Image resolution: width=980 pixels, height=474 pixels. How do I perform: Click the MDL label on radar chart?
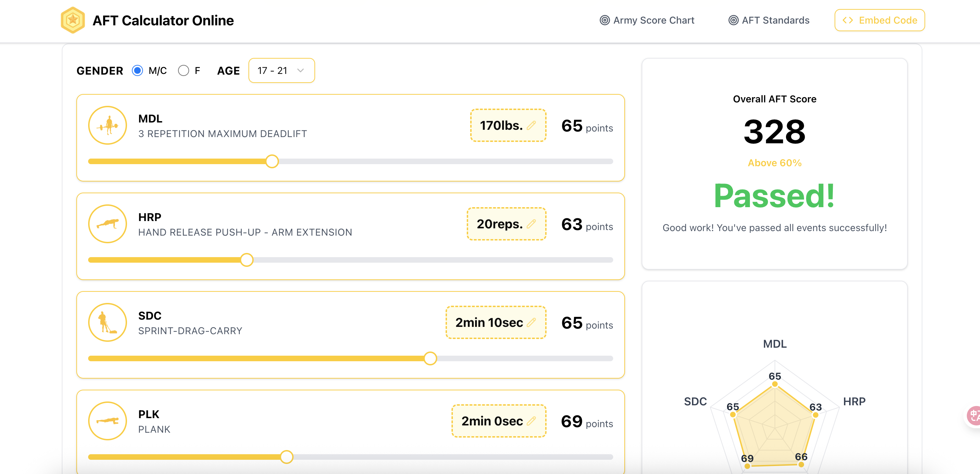point(775,344)
